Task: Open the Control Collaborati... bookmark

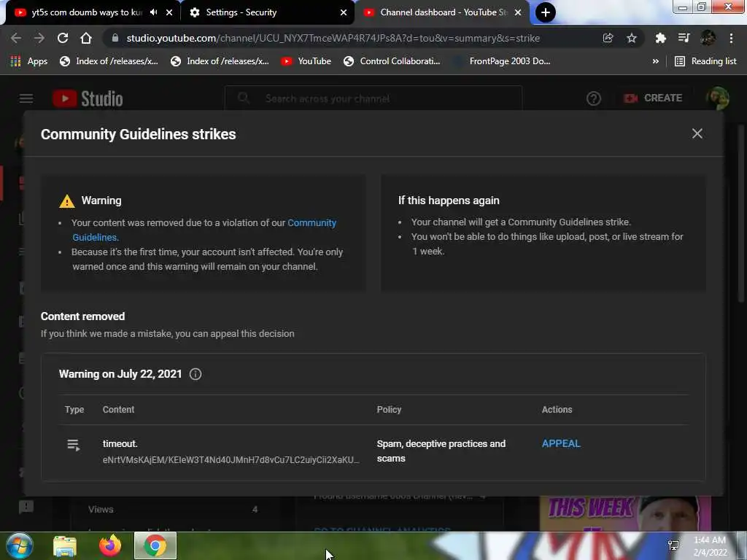Action: [x=392, y=61]
